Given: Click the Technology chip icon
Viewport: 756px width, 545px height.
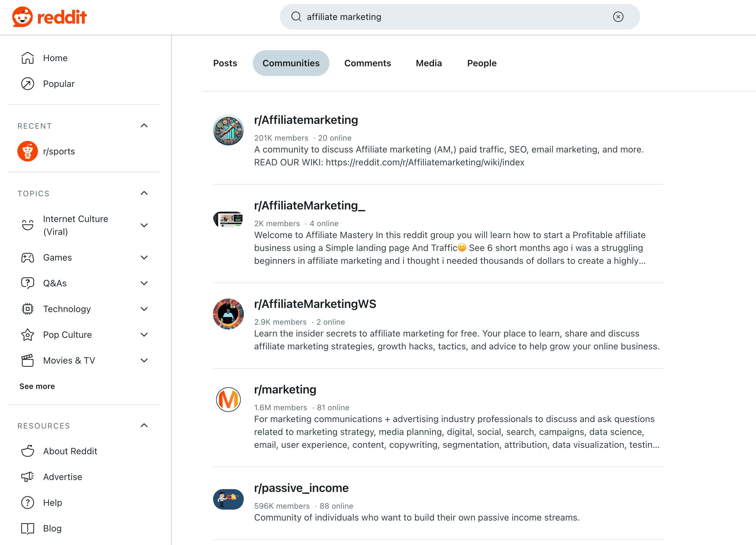Looking at the screenshot, I should [28, 309].
